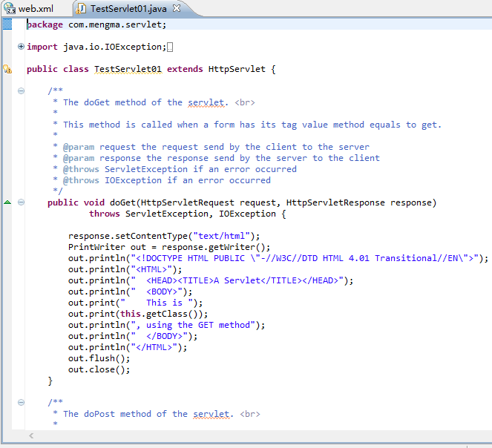The height and width of the screenshot is (448, 492).
Task: Select the TestServlet01.java editor tab
Action: [129, 9]
